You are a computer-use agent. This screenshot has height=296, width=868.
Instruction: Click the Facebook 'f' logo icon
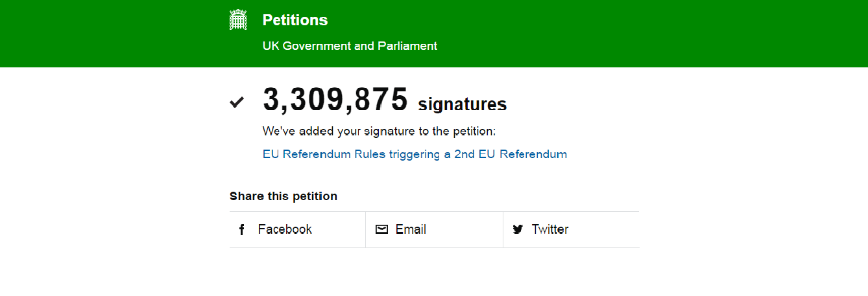click(x=242, y=230)
